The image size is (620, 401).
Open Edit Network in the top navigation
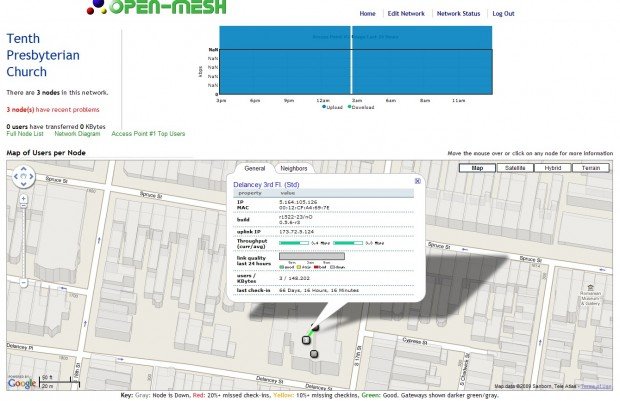[x=406, y=13]
